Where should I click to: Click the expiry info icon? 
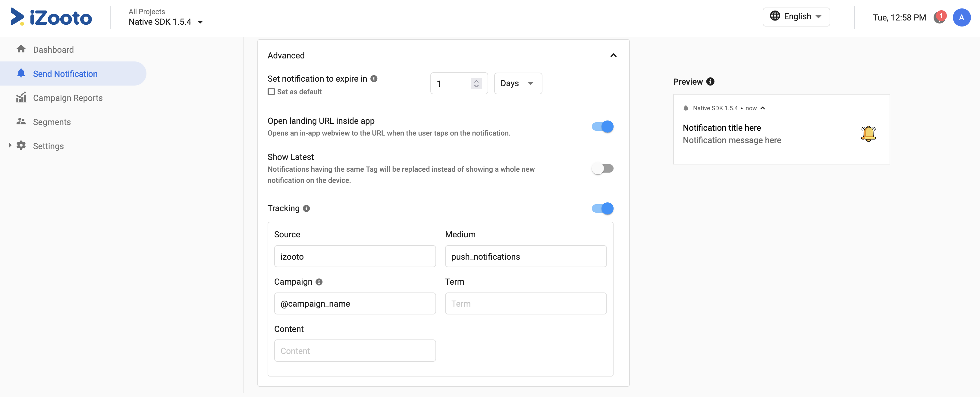(374, 79)
